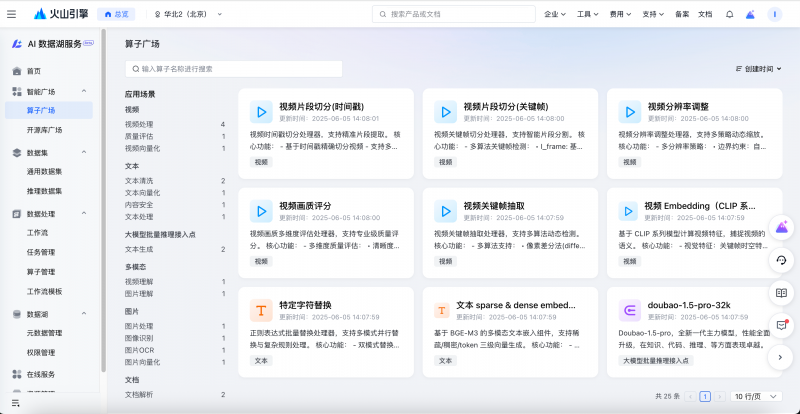Go to the next results page
The height and width of the screenshot is (414, 800).
719,396
